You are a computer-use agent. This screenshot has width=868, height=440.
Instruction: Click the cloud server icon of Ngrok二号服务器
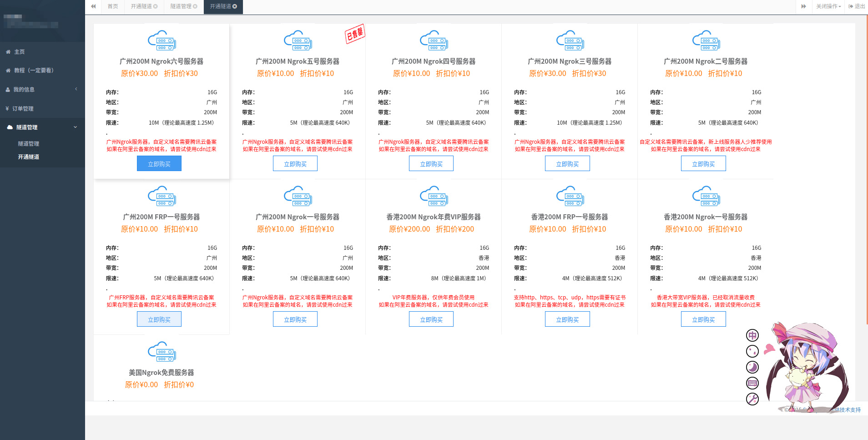[x=706, y=40]
